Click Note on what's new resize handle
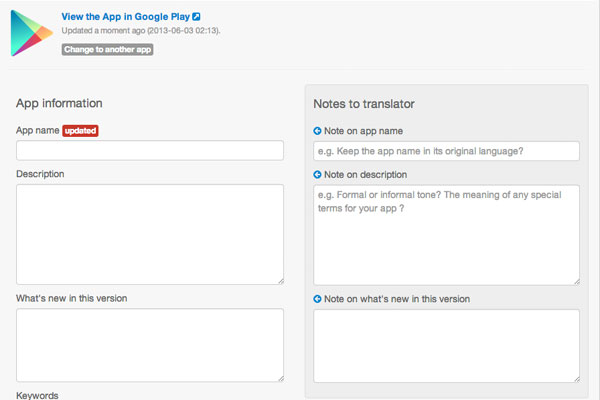Viewport: 600px width, 400px height. [x=577, y=380]
